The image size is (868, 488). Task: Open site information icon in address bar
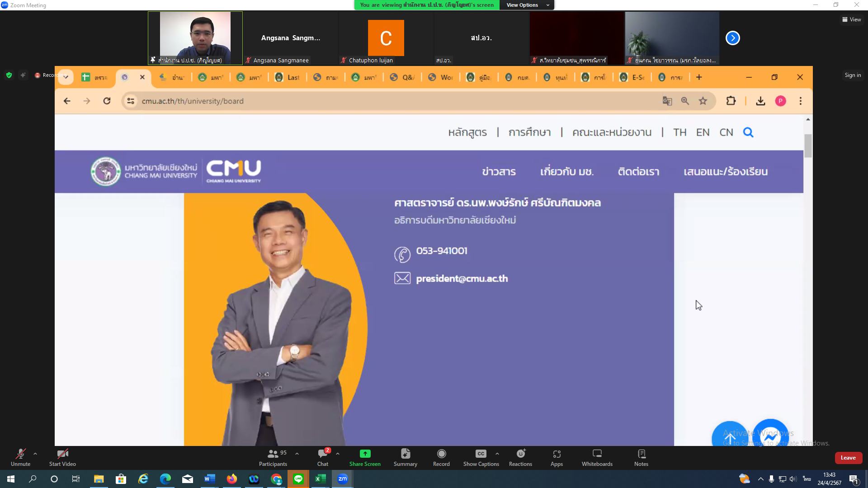(131, 101)
